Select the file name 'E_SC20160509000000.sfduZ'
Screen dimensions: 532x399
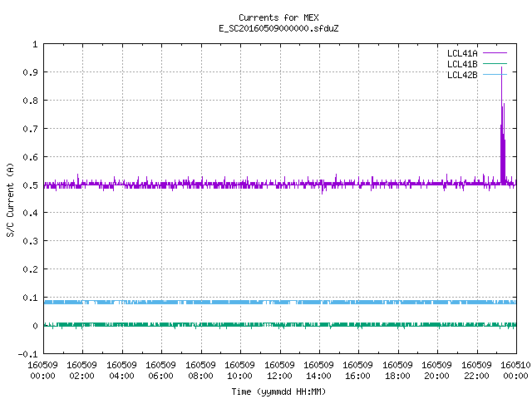(278, 28)
